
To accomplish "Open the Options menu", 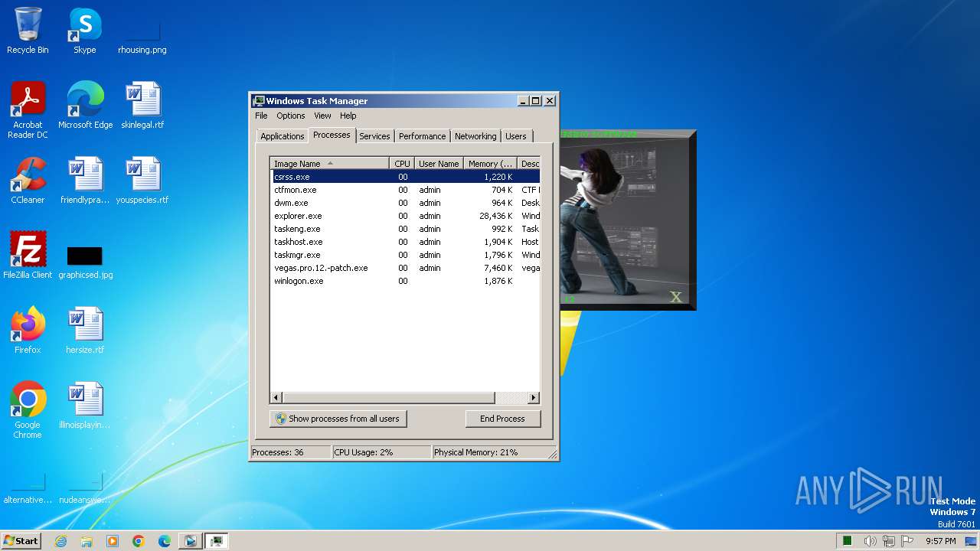I will point(291,116).
